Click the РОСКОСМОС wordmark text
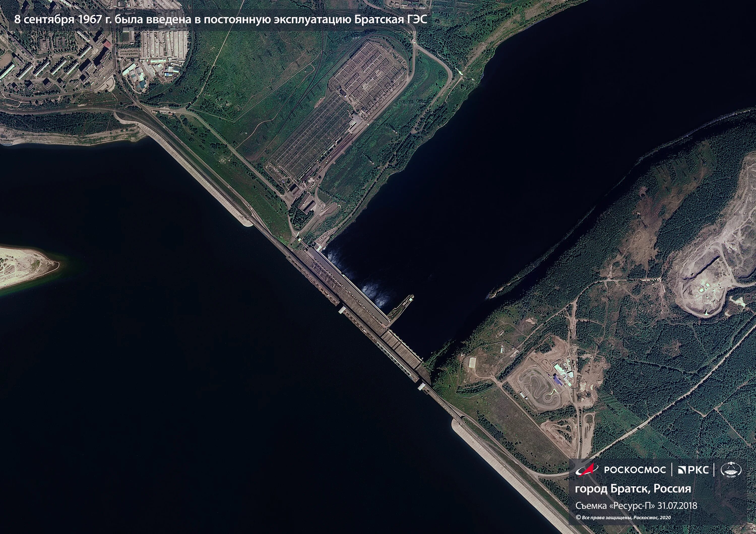The image size is (756, 534). click(x=635, y=470)
